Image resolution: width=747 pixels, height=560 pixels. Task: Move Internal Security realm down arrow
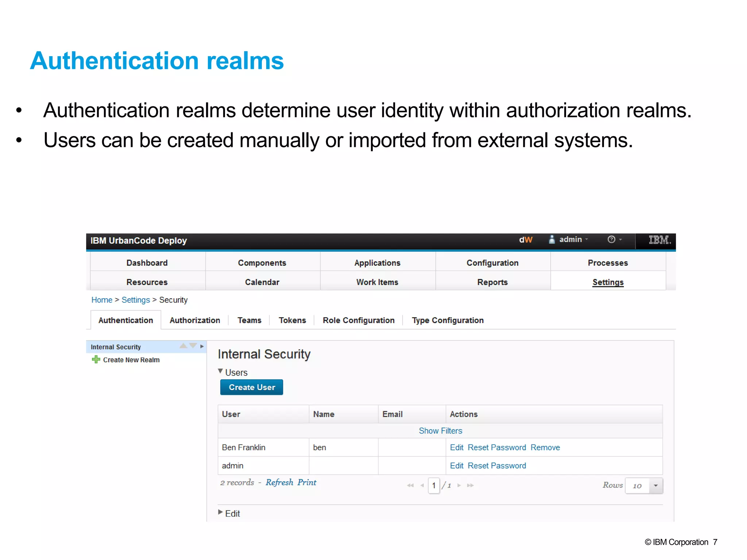(193, 346)
